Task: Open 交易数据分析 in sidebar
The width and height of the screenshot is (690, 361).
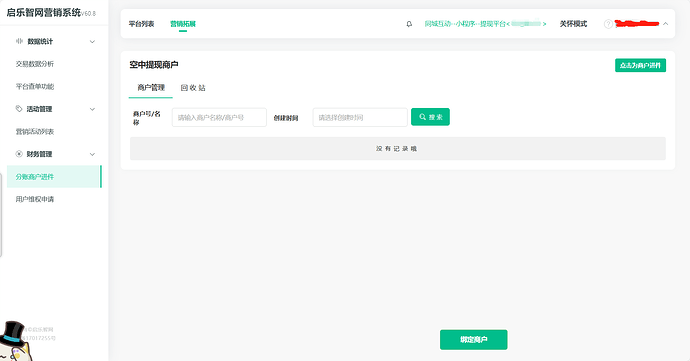Action: coord(35,64)
